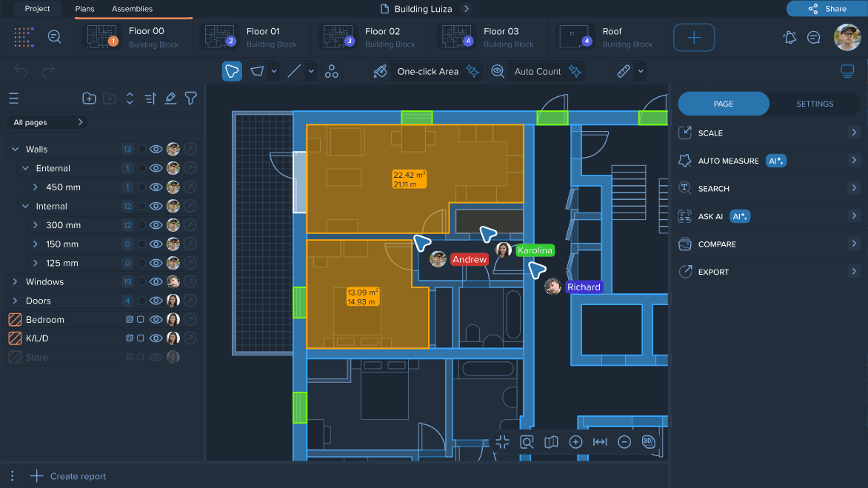Switch to the Settings tab
Viewport: 868px width, 488px height.
[815, 104]
